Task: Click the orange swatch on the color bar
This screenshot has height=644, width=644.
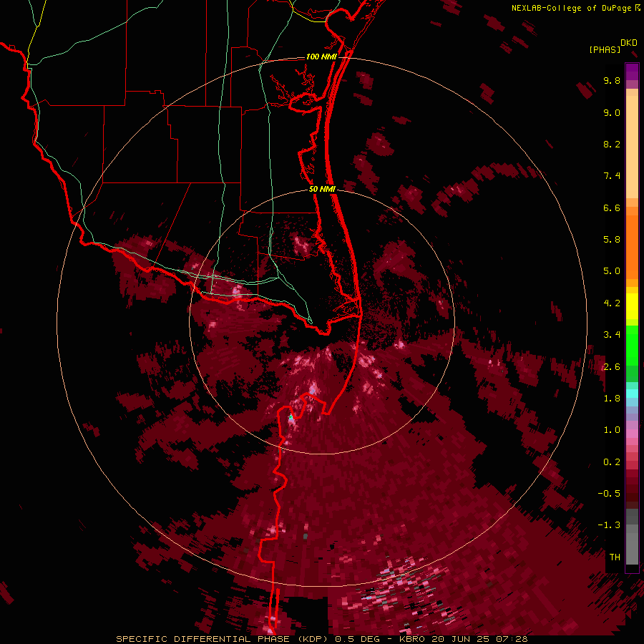Action: [x=632, y=246]
